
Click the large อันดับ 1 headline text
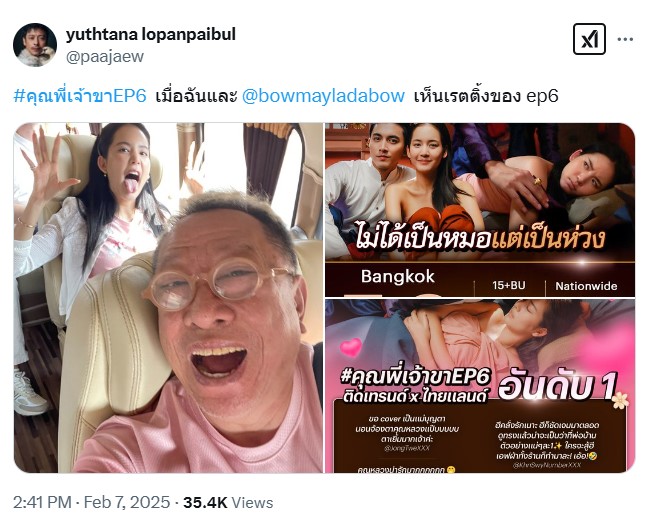coord(557,385)
